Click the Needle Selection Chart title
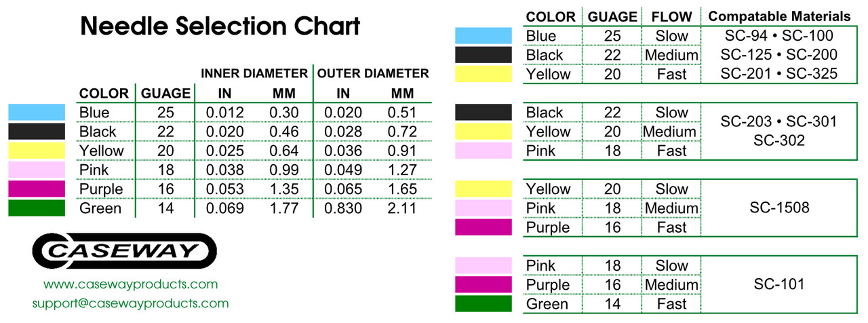868x323 pixels. (x=220, y=26)
